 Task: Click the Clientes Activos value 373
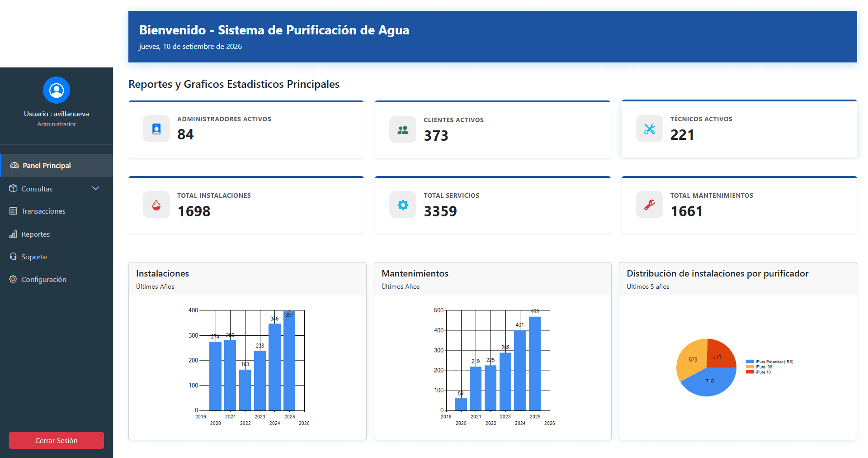(x=436, y=136)
